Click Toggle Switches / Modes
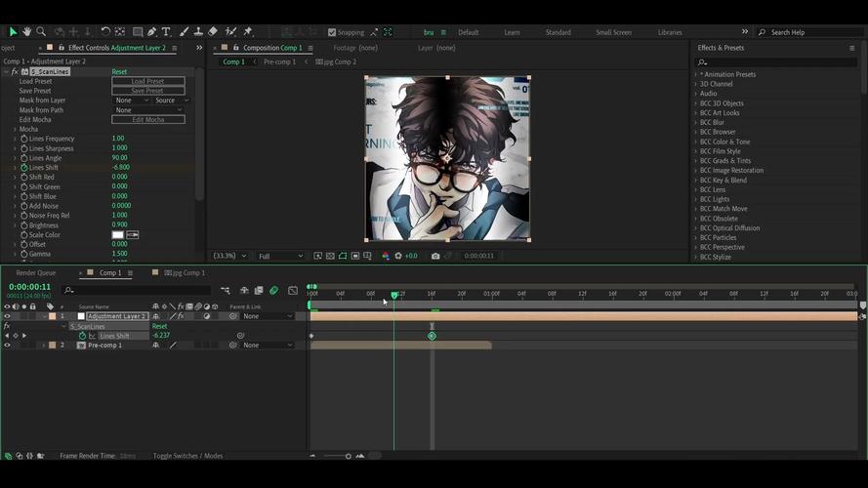Screen dimensions: 868x488 pos(187,456)
